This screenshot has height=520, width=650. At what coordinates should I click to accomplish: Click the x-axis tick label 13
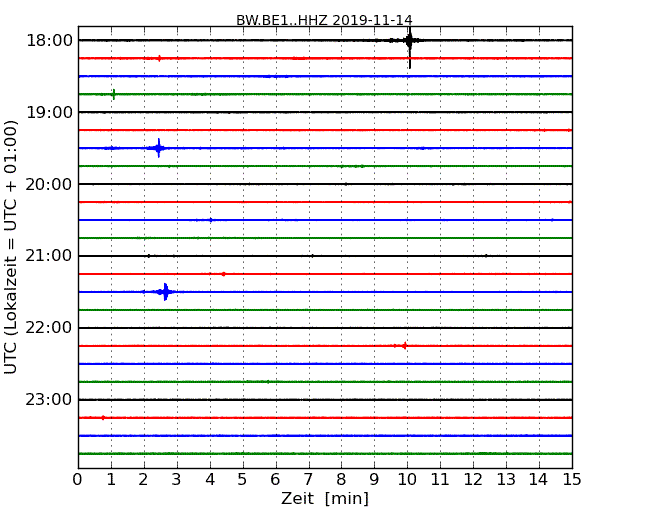pos(506,480)
